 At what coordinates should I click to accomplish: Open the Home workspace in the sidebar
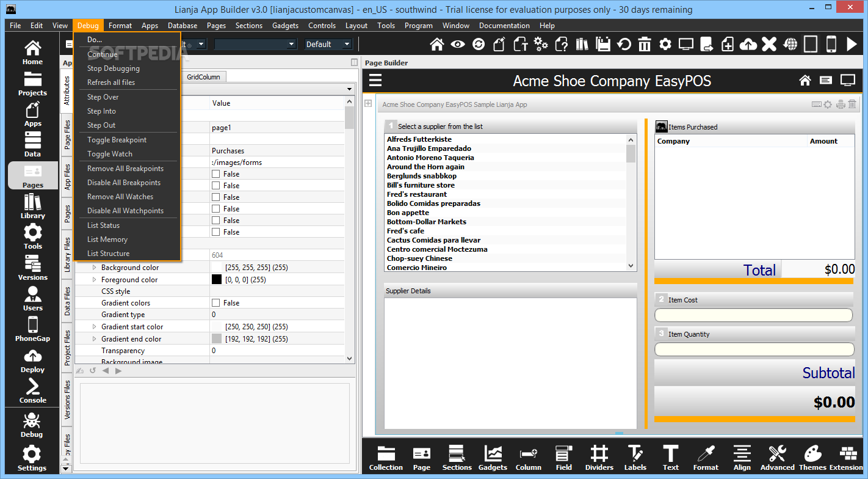32,53
